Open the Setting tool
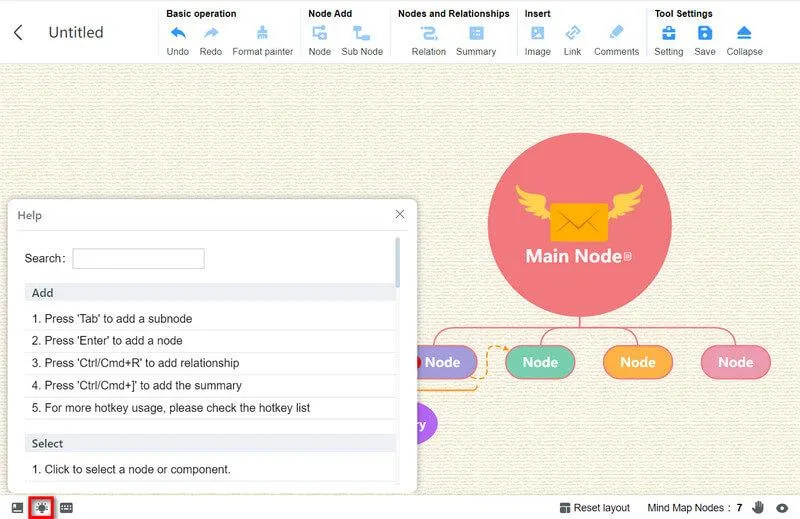The image size is (800, 519). (x=668, y=41)
